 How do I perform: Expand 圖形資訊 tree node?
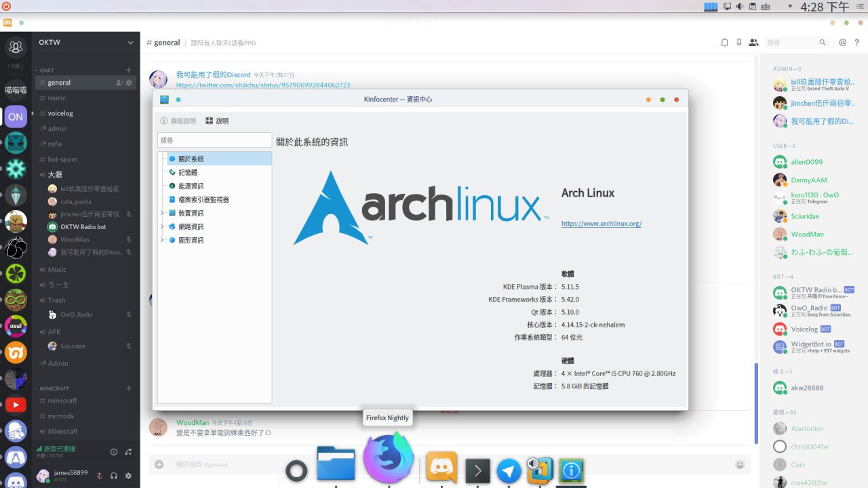pyautogui.click(x=162, y=240)
